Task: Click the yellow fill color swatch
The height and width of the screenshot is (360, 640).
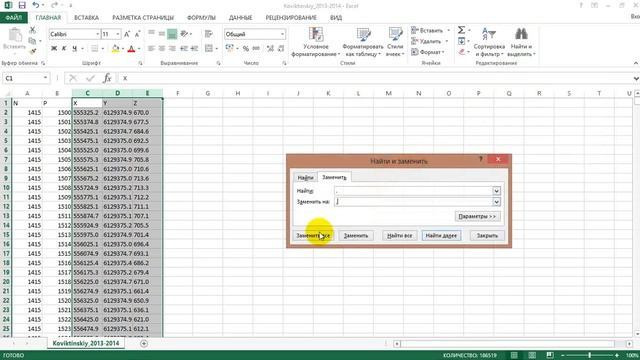Action: [116, 49]
